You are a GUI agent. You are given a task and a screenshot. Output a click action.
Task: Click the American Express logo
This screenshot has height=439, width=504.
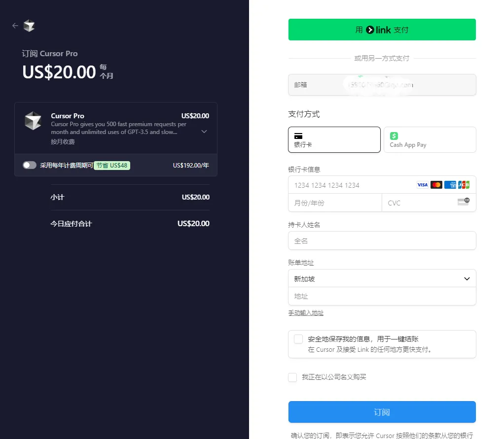pyautogui.click(x=450, y=185)
